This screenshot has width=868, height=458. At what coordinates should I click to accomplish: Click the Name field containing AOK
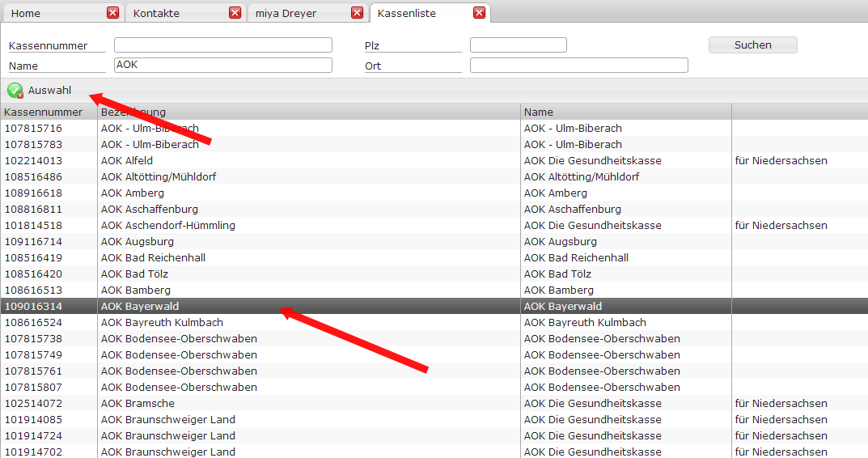point(223,65)
